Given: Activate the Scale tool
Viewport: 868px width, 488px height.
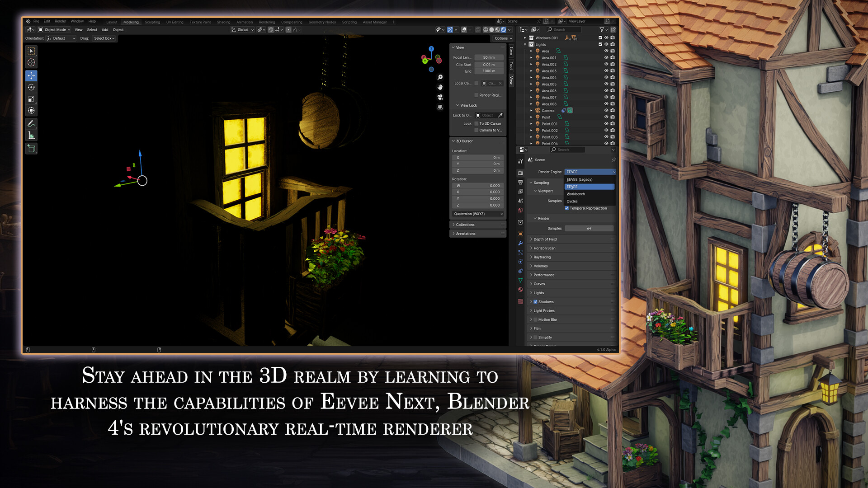Looking at the screenshot, I should pyautogui.click(x=31, y=98).
